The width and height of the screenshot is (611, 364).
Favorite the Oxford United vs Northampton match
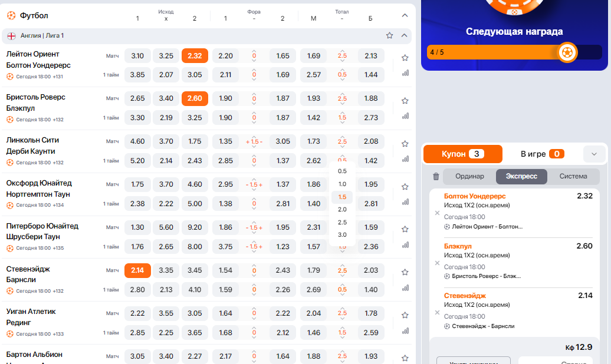405,187
